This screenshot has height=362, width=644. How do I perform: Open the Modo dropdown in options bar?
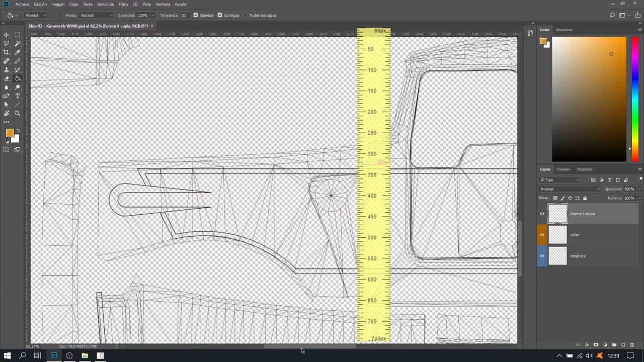coord(96,15)
